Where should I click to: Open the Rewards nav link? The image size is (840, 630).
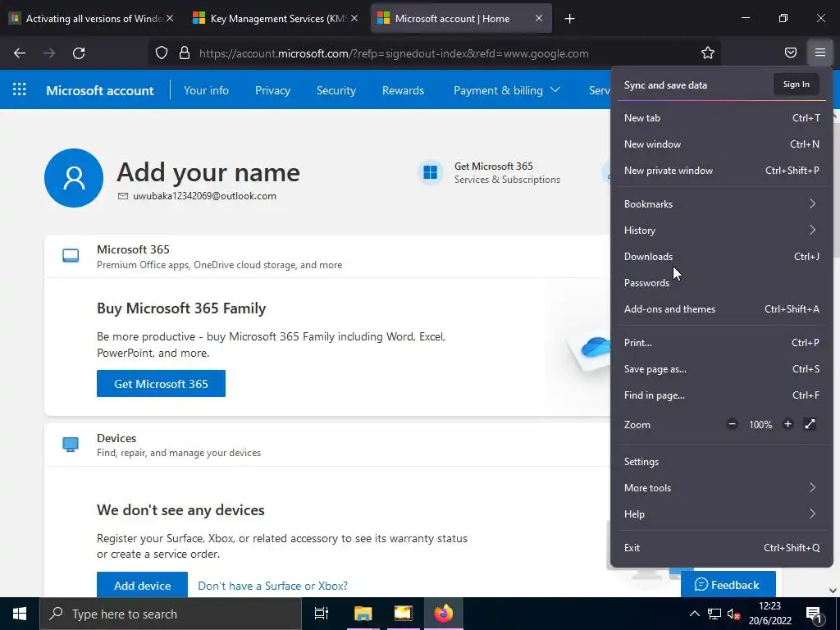click(403, 90)
